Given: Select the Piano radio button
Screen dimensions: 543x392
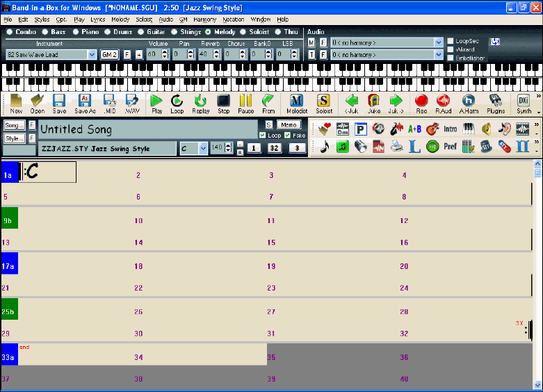Looking at the screenshot, I should 76,32.
